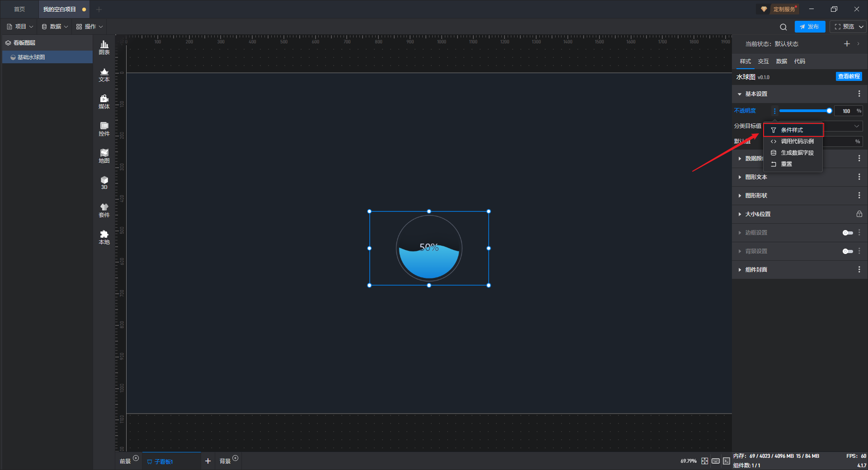Select the 基础水球图 layer
This screenshot has height=470, width=868.
(x=47, y=57)
